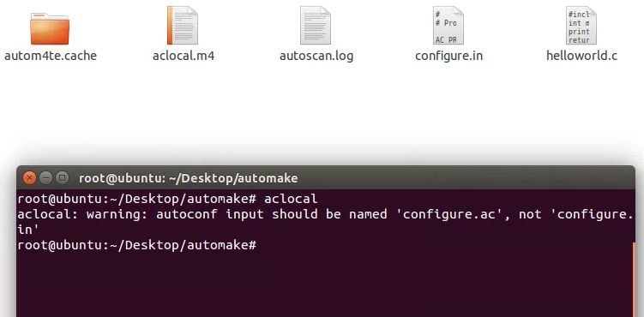Select the configure.in file icon

tap(448, 25)
